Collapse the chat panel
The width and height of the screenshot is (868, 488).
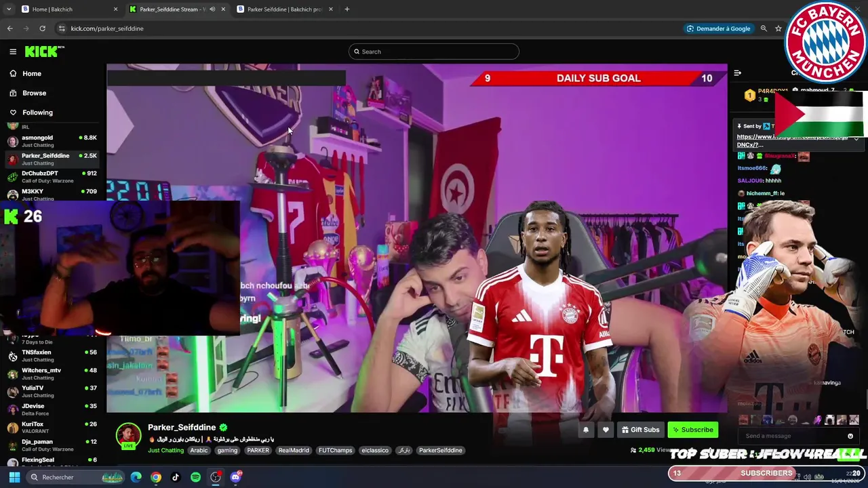738,73
